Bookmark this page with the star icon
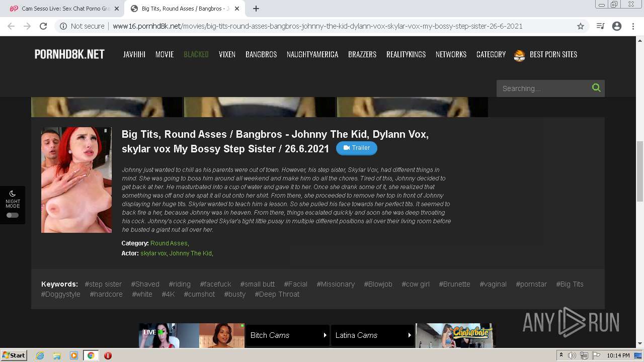 [581, 26]
